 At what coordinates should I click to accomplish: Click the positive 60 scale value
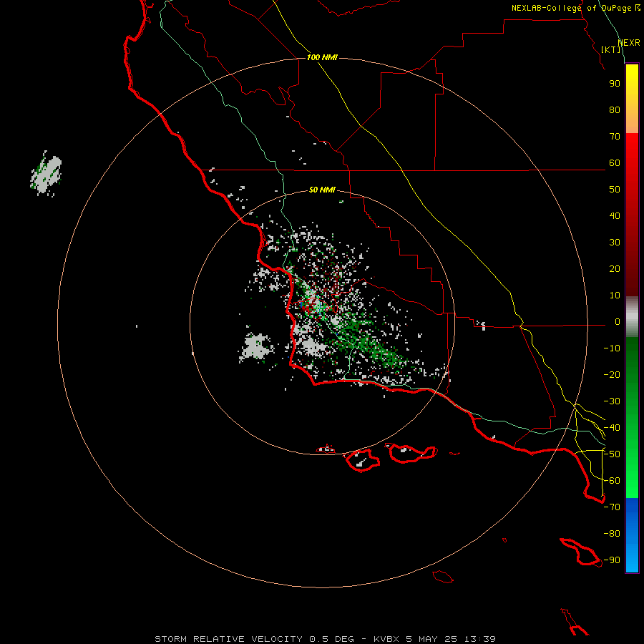(x=615, y=163)
